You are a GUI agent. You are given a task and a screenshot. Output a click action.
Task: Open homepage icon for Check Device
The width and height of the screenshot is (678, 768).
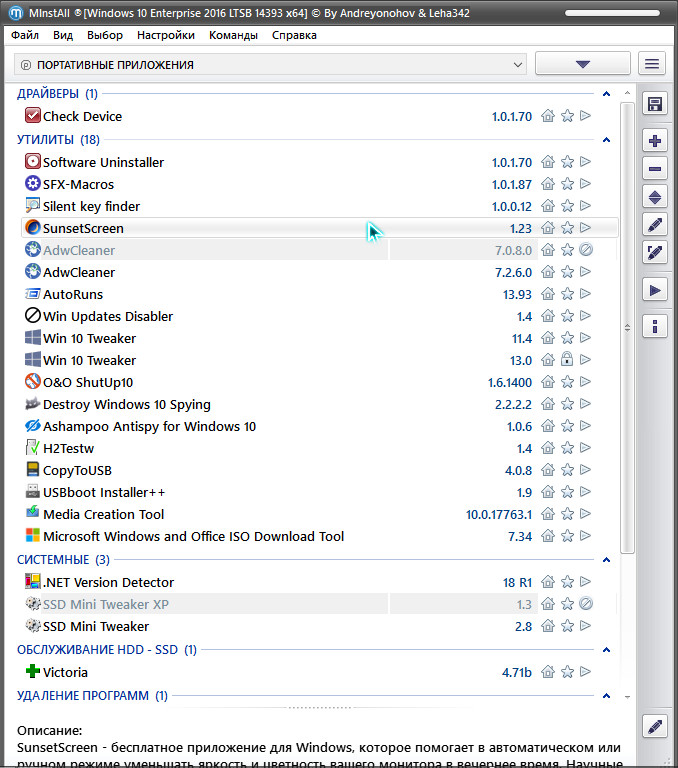coord(548,116)
